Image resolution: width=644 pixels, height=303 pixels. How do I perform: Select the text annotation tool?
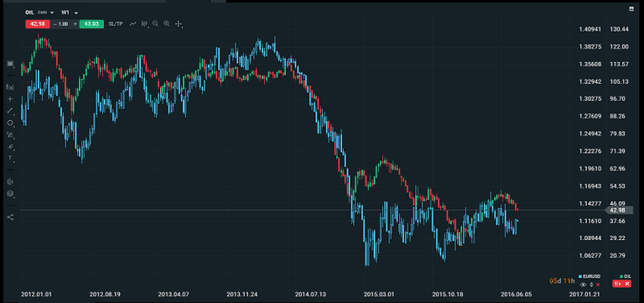coord(10,158)
